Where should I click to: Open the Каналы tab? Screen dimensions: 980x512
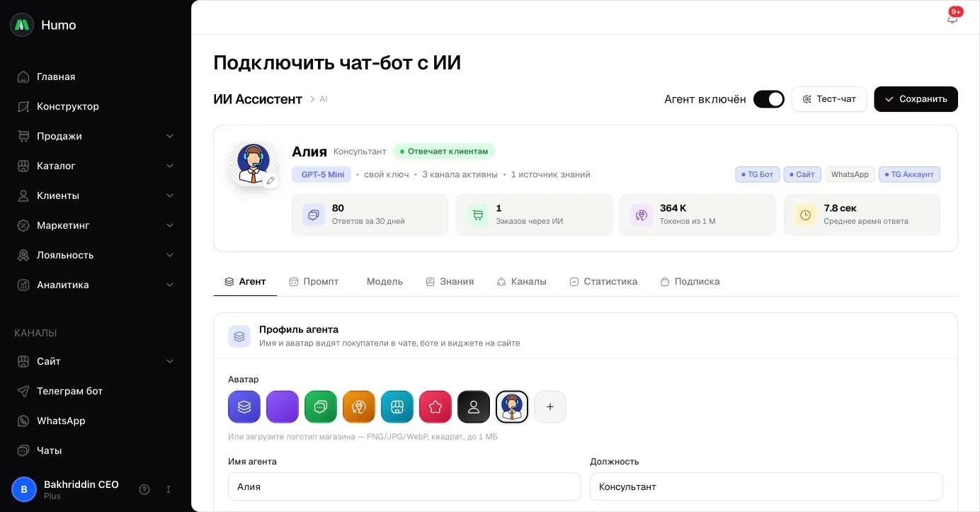point(522,282)
